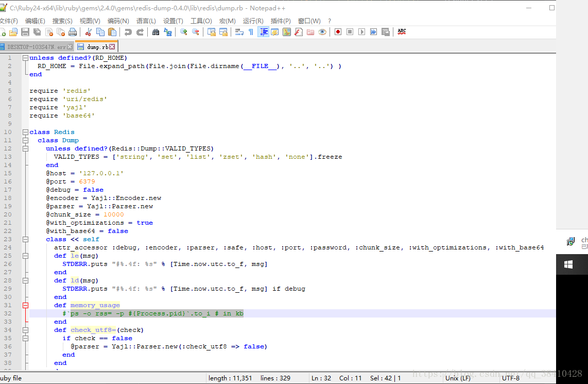Close the dump.rb tab with its X

point(112,47)
